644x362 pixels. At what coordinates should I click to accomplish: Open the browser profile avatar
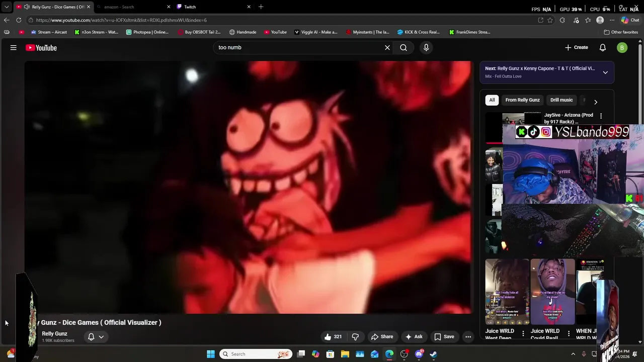(600, 20)
